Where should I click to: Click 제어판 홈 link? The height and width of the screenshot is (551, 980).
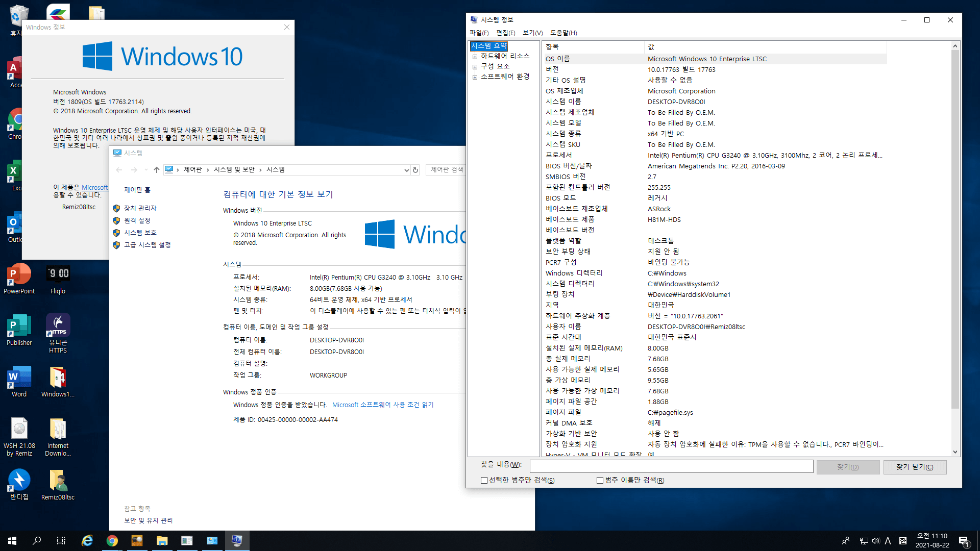137,190
